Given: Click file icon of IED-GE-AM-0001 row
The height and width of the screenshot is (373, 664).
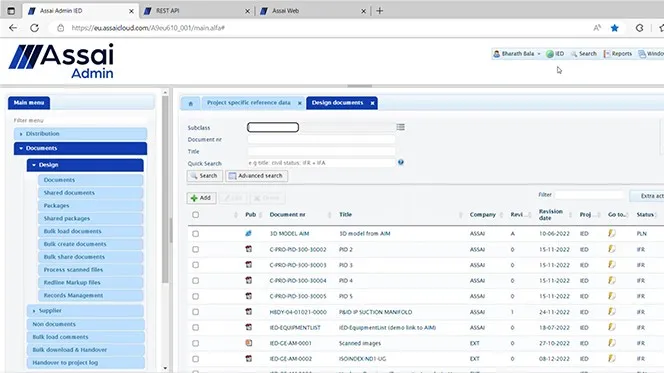Looking at the screenshot, I should [249, 343].
